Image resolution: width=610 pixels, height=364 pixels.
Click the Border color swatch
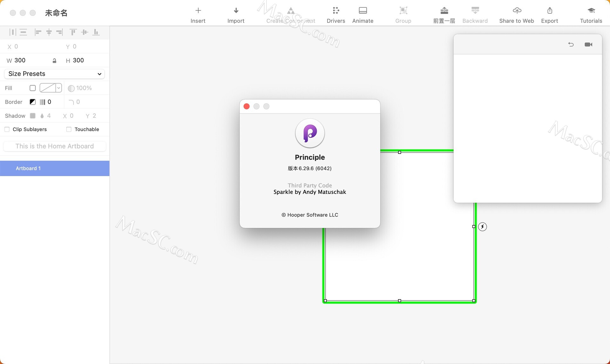tap(32, 102)
